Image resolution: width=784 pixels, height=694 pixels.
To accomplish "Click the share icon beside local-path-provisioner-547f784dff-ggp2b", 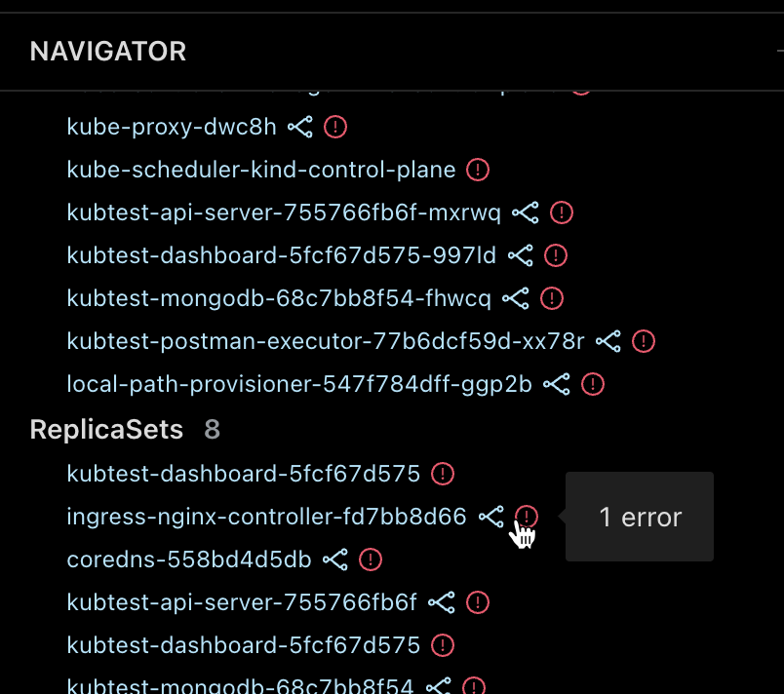I will (x=557, y=384).
